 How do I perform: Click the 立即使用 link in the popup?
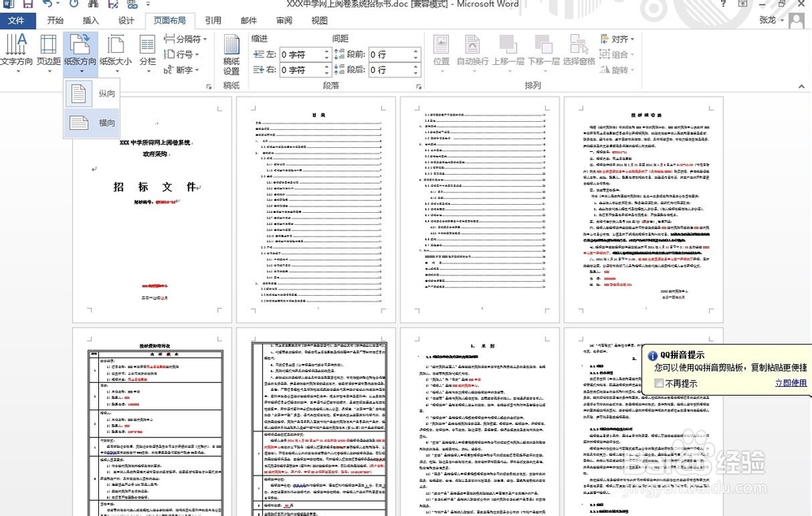790,383
